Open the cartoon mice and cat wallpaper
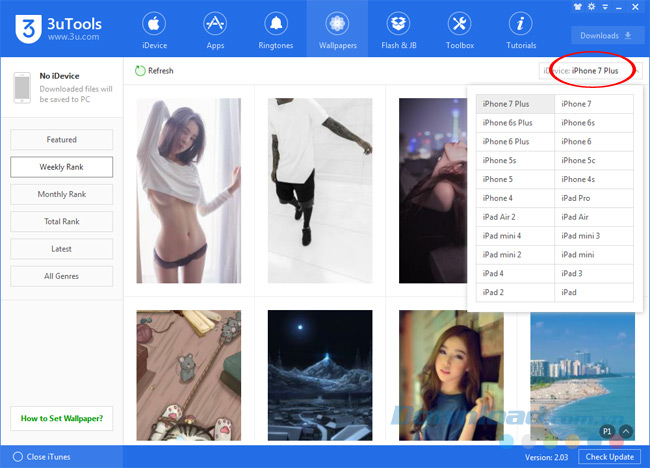Viewport: 650px width, 468px height. click(x=189, y=375)
